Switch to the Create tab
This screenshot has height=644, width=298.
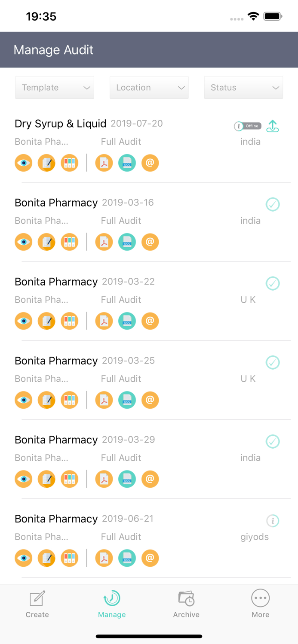click(x=37, y=604)
